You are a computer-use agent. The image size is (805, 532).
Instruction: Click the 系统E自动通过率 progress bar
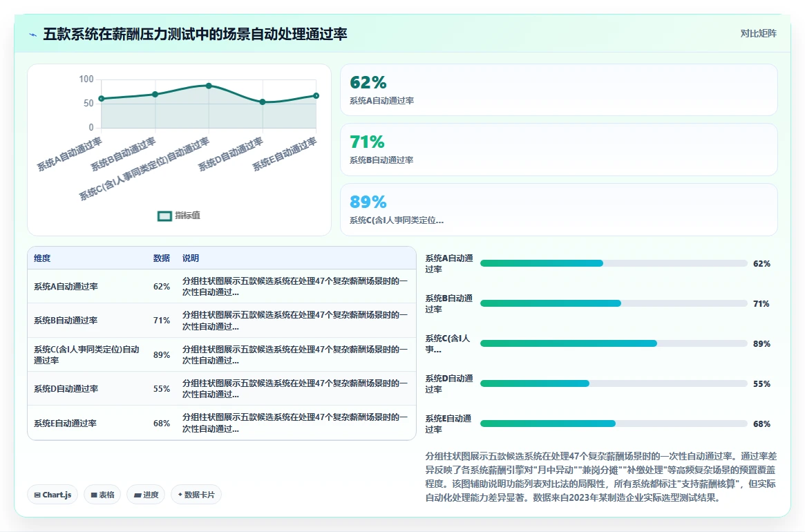[x=614, y=424]
